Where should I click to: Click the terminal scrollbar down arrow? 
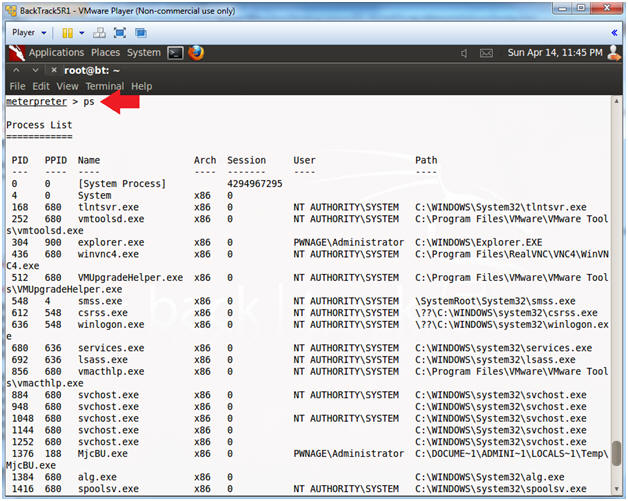coord(616,489)
